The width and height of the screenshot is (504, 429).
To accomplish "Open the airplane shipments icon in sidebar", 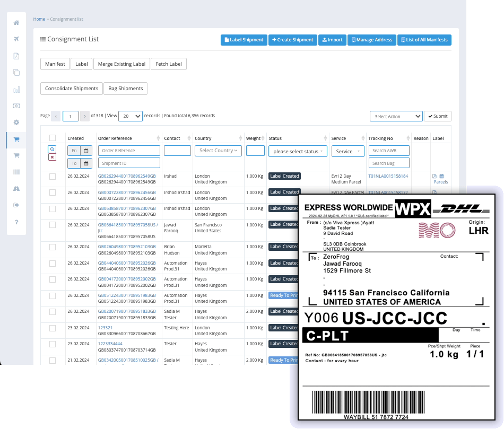I will tap(16, 39).
